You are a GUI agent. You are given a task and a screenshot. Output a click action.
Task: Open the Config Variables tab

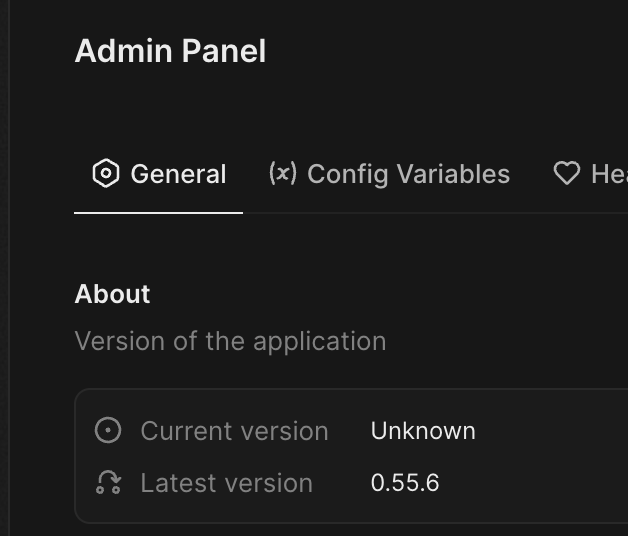(389, 174)
